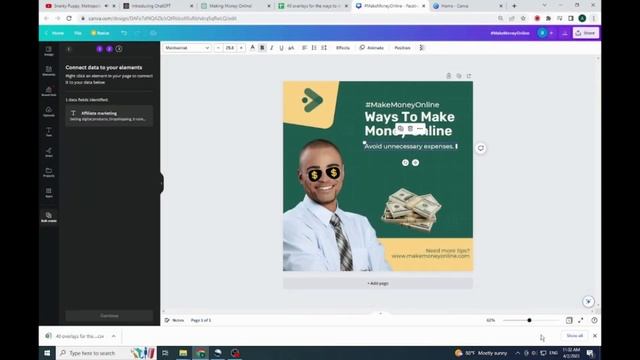
Task: Select the Ways To Make Money Online heading
Action: pos(409,124)
